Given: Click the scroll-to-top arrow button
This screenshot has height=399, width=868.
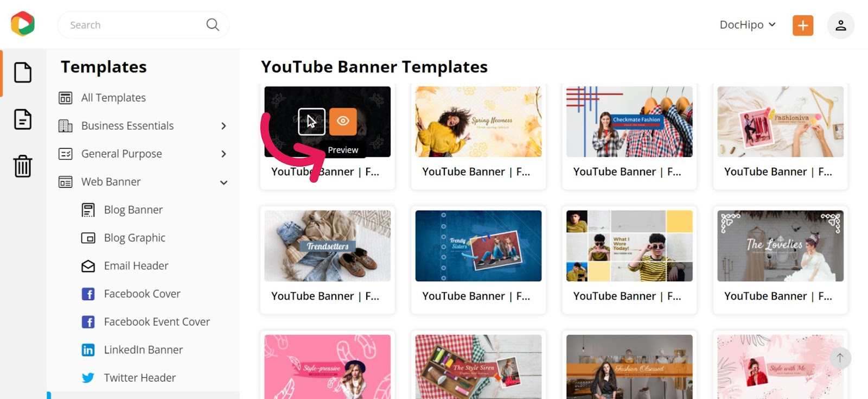Looking at the screenshot, I should pyautogui.click(x=840, y=358).
